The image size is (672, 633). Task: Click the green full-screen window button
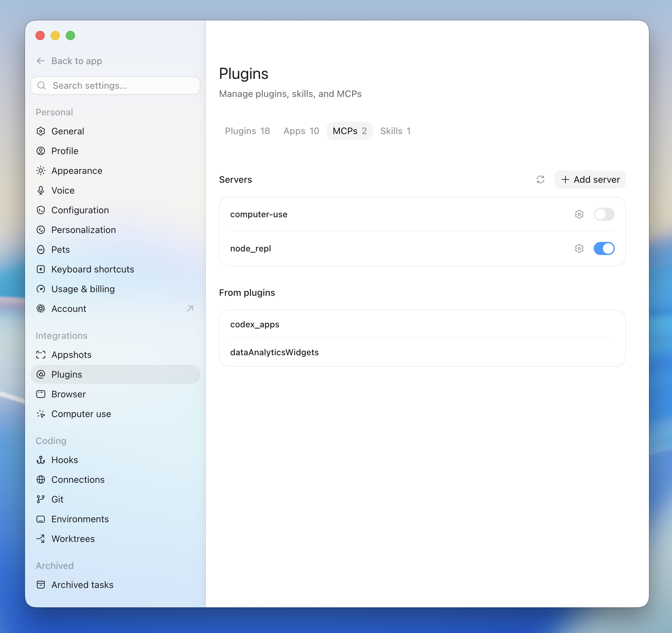[70, 35]
